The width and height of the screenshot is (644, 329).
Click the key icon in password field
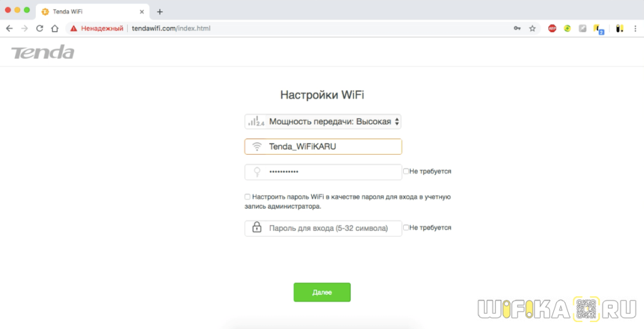click(x=257, y=172)
